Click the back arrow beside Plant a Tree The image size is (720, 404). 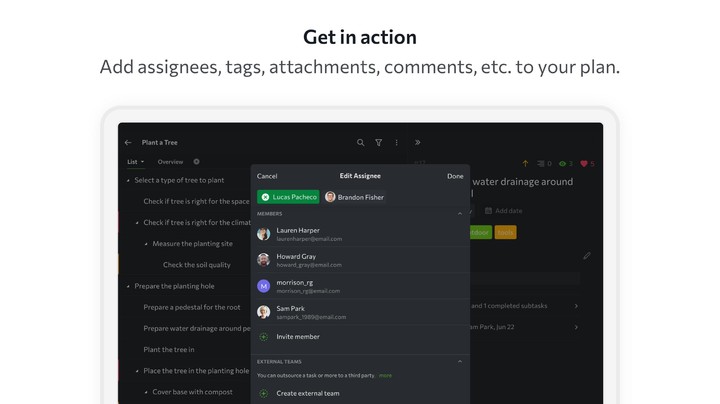tap(128, 143)
